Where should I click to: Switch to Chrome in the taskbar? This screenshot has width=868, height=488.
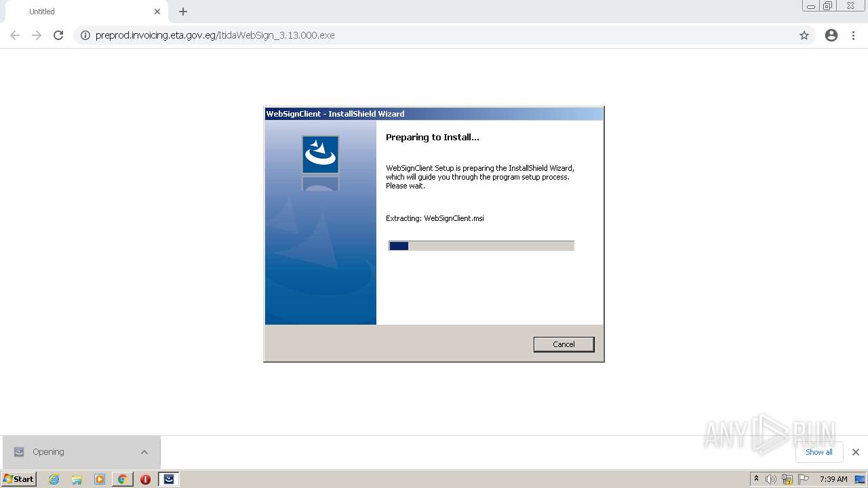tap(122, 479)
